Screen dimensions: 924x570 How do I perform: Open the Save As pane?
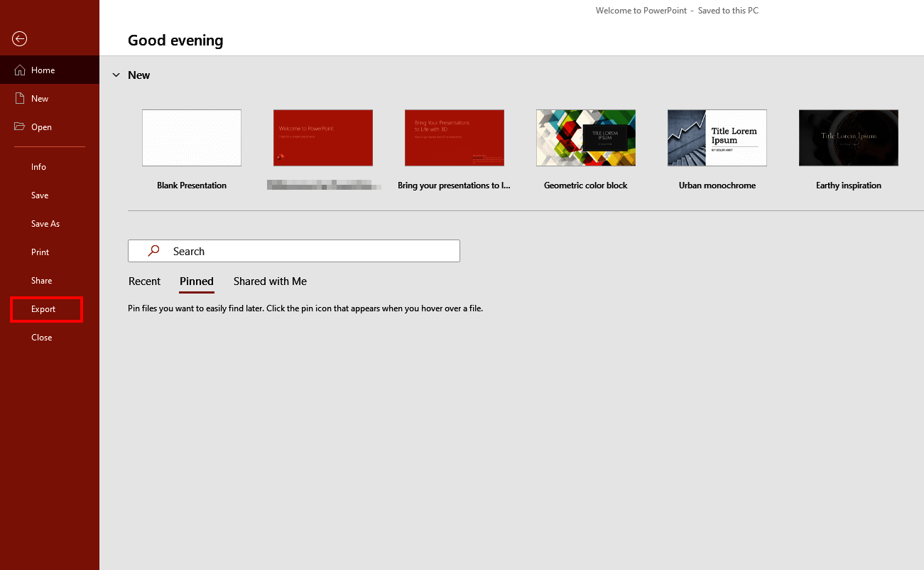click(45, 223)
